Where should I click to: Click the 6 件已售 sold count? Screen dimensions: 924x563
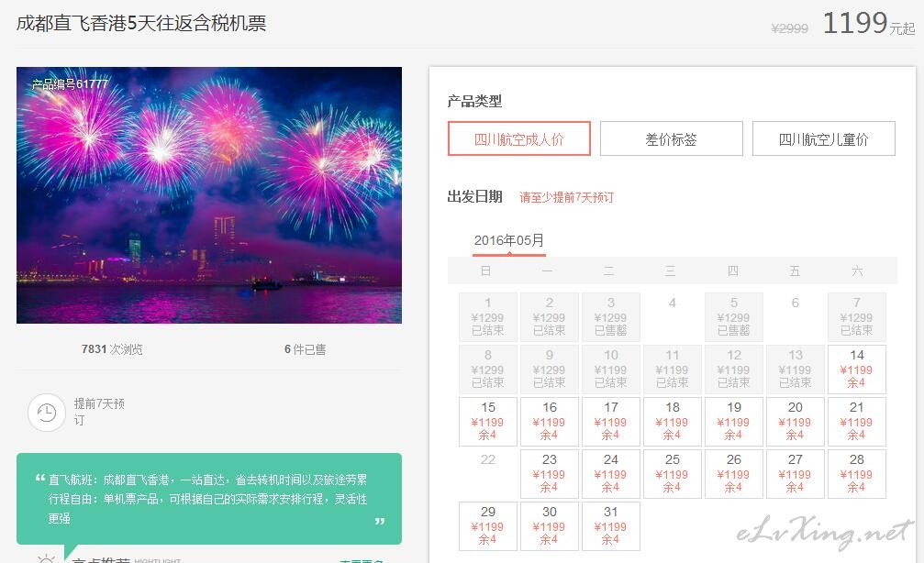(x=306, y=349)
